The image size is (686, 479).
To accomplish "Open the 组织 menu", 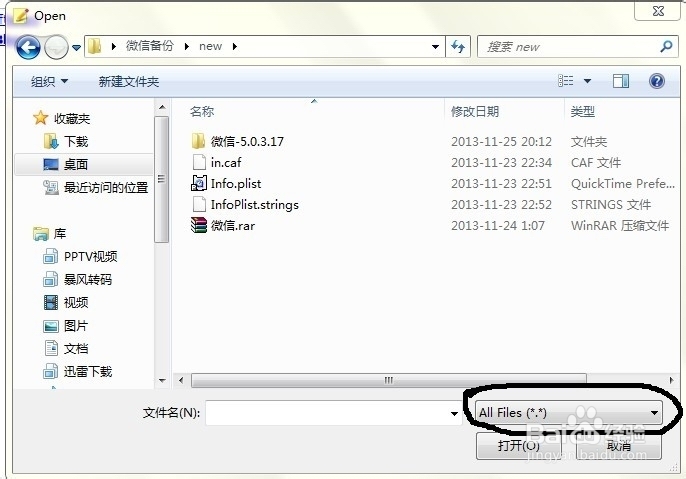I will (49, 81).
